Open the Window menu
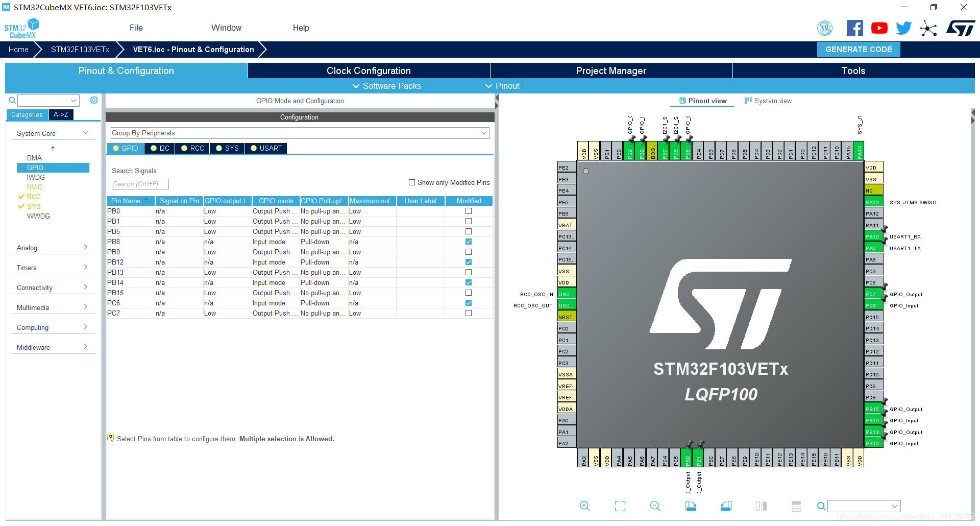The image size is (980, 526). click(x=226, y=28)
